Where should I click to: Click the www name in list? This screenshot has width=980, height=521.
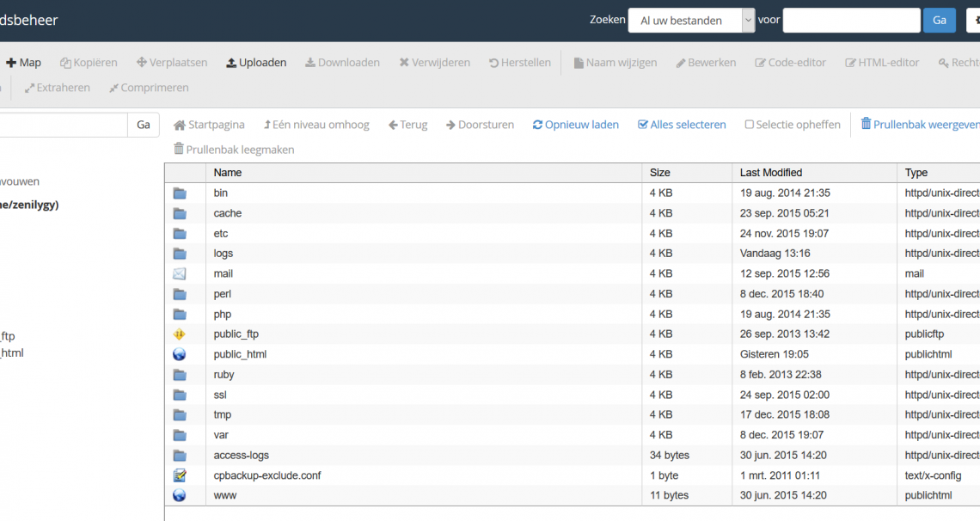click(x=225, y=495)
